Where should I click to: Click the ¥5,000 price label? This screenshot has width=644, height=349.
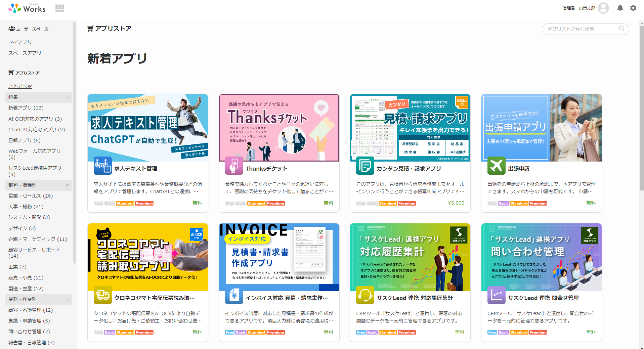click(456, 203)
